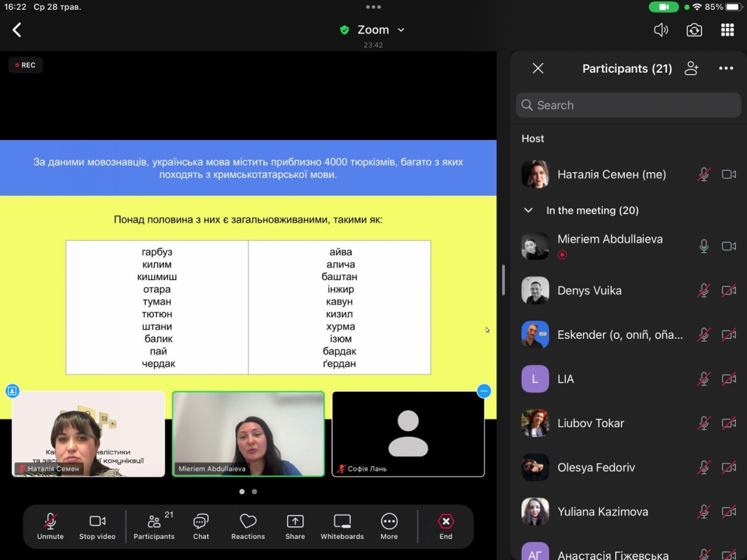The height and width of the screenshot is (560, 747).
Task: Toggle microphone for Denys Vuika
Action: click(x=704, y=290)
